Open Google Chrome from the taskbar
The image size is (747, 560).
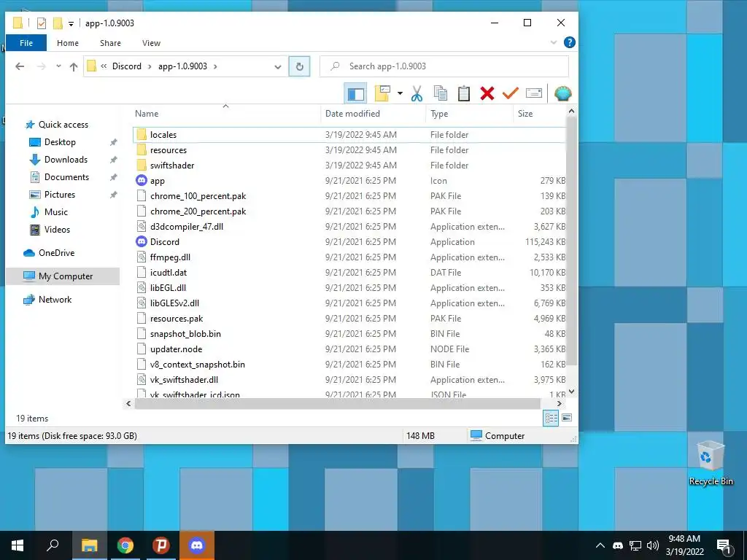(125, 545)
